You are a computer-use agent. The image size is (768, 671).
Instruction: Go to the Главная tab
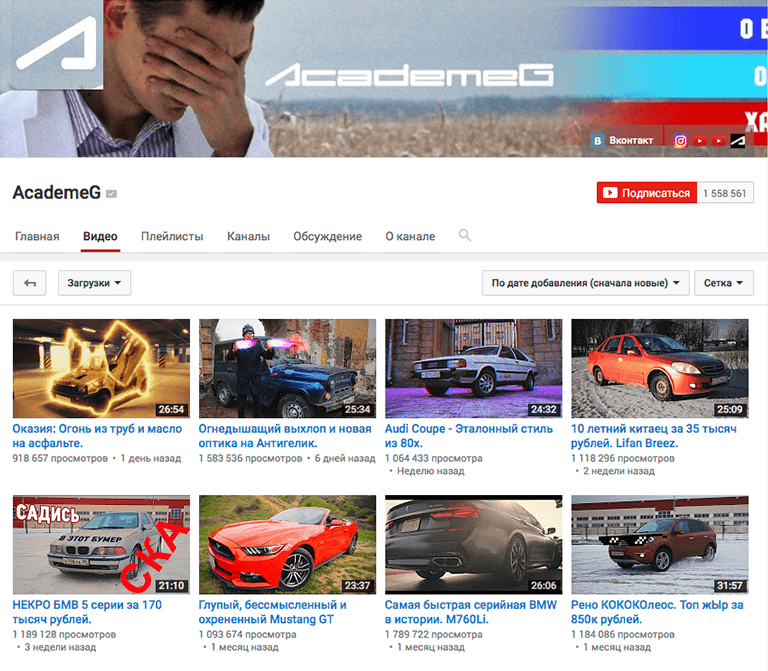click(x=37, y=237)
